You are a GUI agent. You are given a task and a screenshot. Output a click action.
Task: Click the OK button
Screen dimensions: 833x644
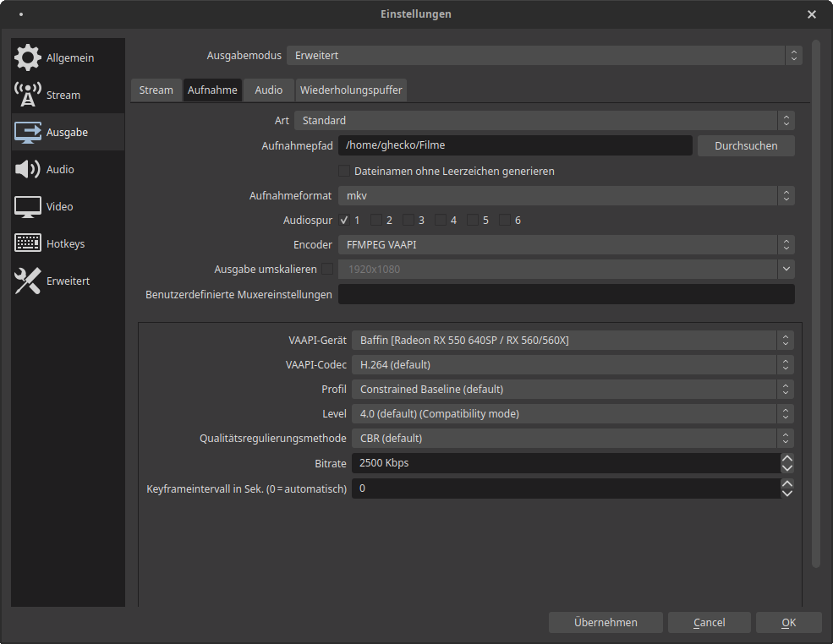788,622
